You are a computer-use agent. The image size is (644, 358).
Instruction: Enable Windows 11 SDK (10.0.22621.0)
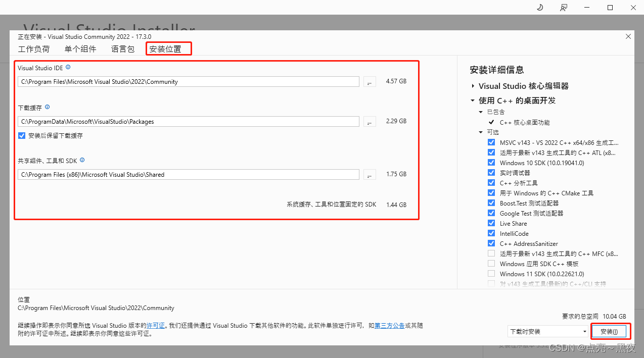(x=491, y=273)
